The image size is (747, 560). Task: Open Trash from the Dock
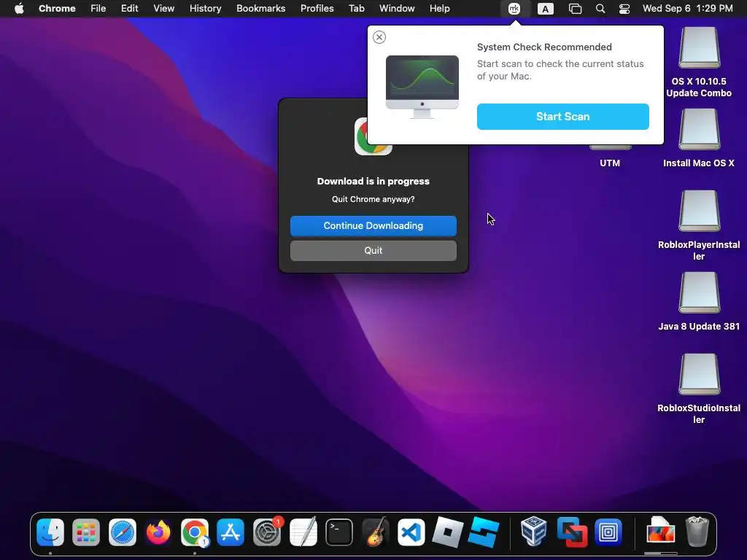click(697, 532)
